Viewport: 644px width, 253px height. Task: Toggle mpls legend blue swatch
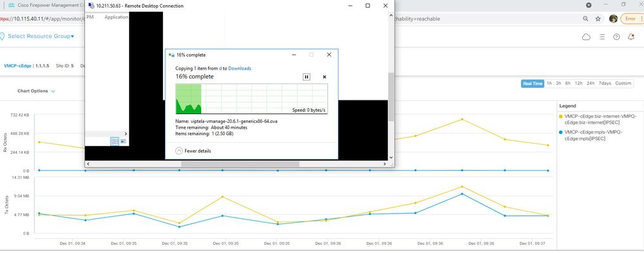[x=561, y=132]
